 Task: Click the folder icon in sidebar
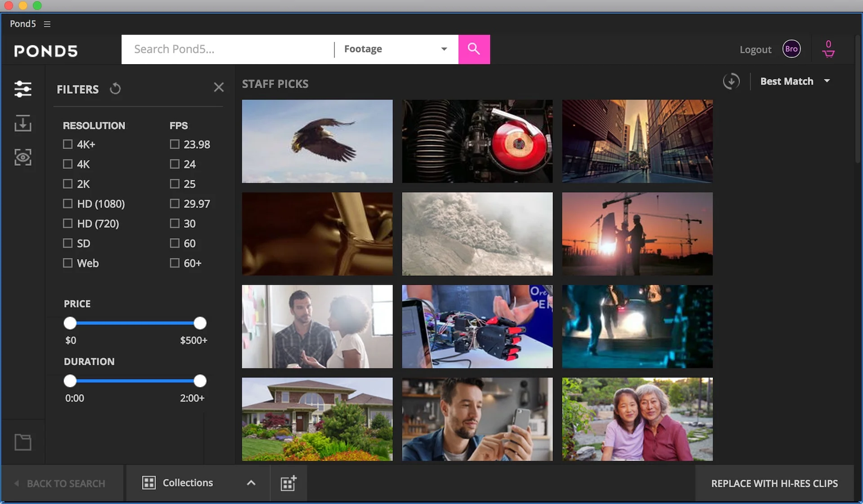[22, 442]
